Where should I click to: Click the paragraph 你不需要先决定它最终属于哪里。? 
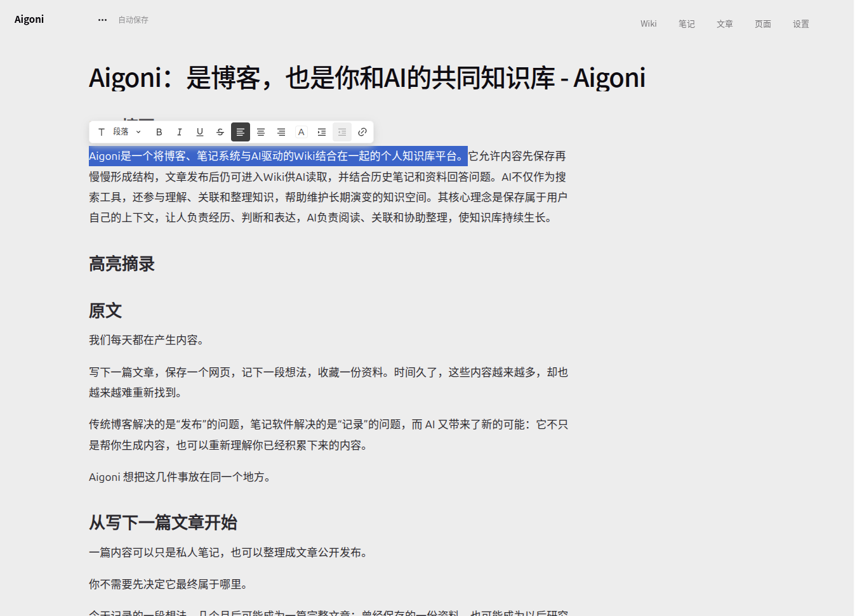pos(170,584)
